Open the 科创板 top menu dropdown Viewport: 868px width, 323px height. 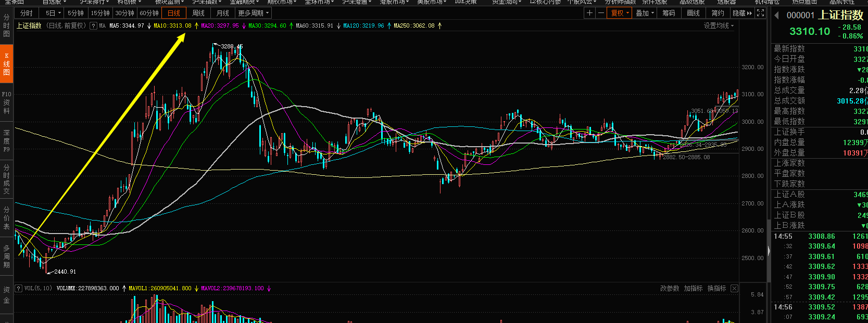(x=129, y=2)
